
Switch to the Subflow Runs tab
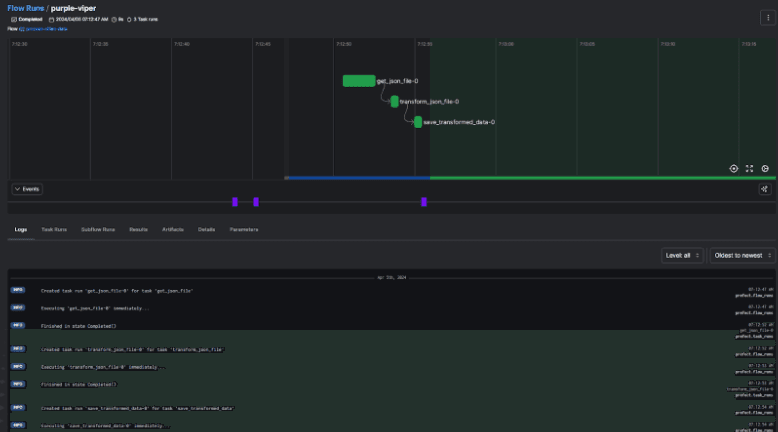pyautogui.click(x=98, y=229)
